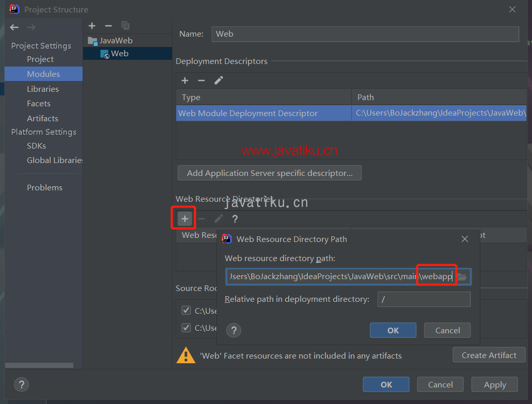Screen dimensions: 532x404
Task: Add a deployment descriptor
Action: pos(185,80)
